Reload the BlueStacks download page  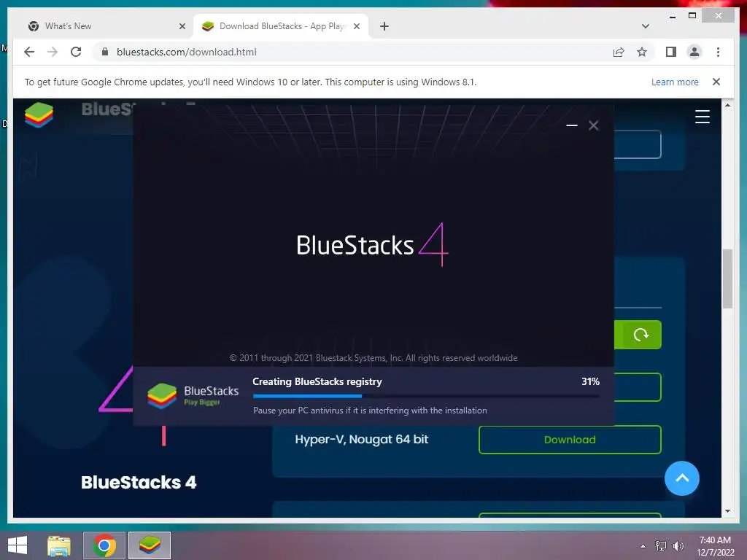pos(76,52)
